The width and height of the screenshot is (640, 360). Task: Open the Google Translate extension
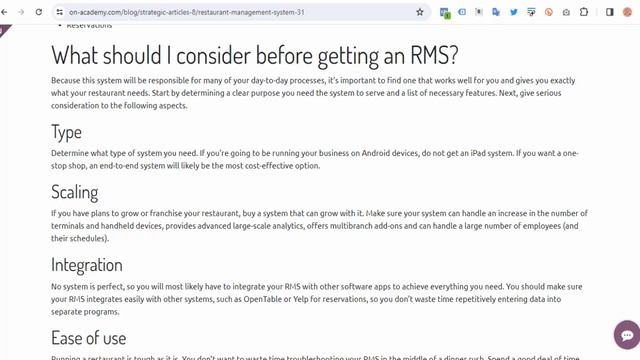coord(496,12)
